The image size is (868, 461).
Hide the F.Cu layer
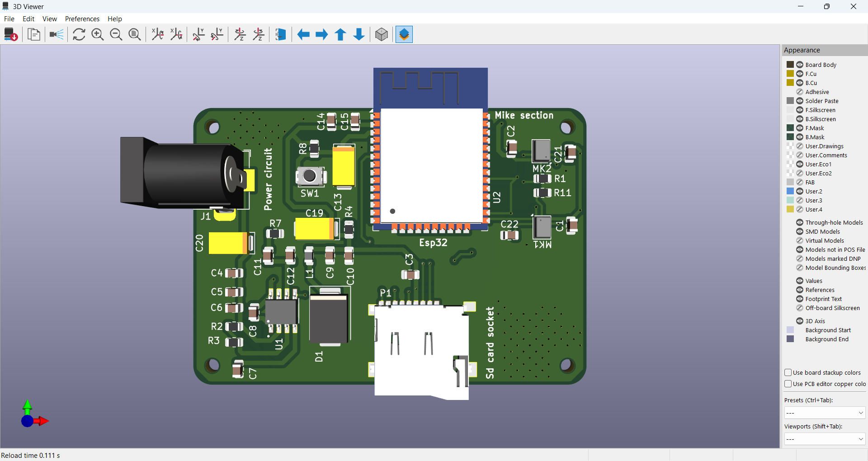[x=800, y=74]
